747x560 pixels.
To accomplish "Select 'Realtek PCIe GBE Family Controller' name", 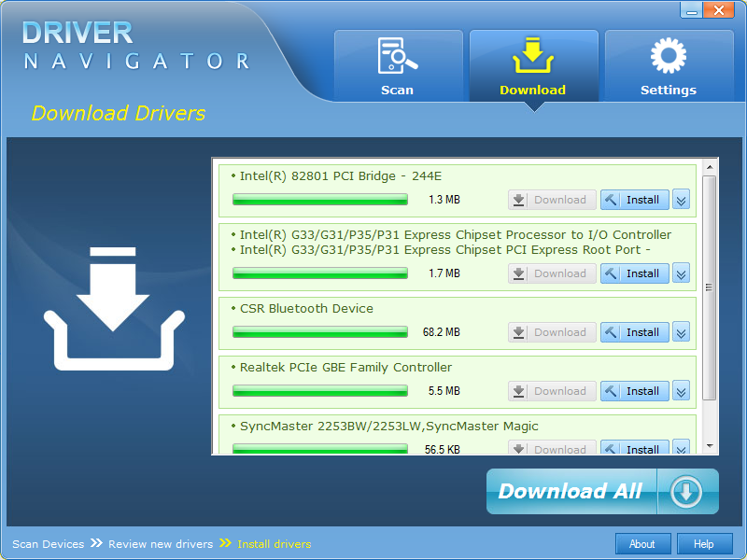I will tap(345, 368).
